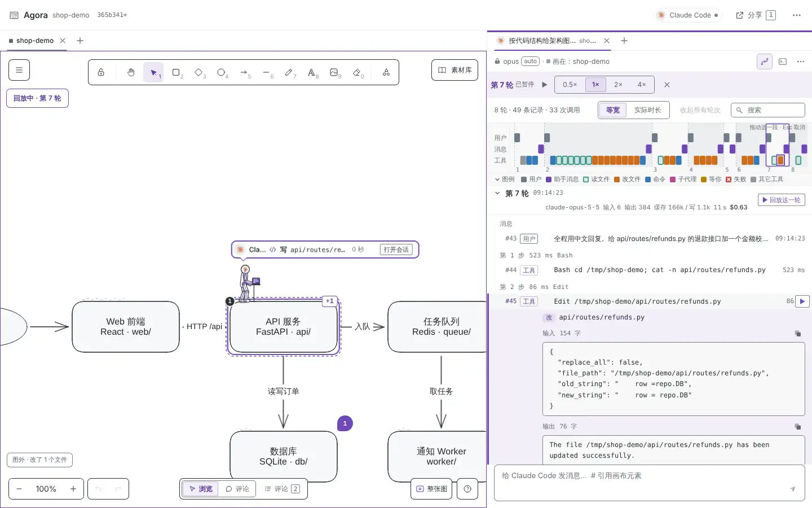812x508 pixels.
Task: Collapse the 第 7 轮 section
Action: [x=497, y=193]
